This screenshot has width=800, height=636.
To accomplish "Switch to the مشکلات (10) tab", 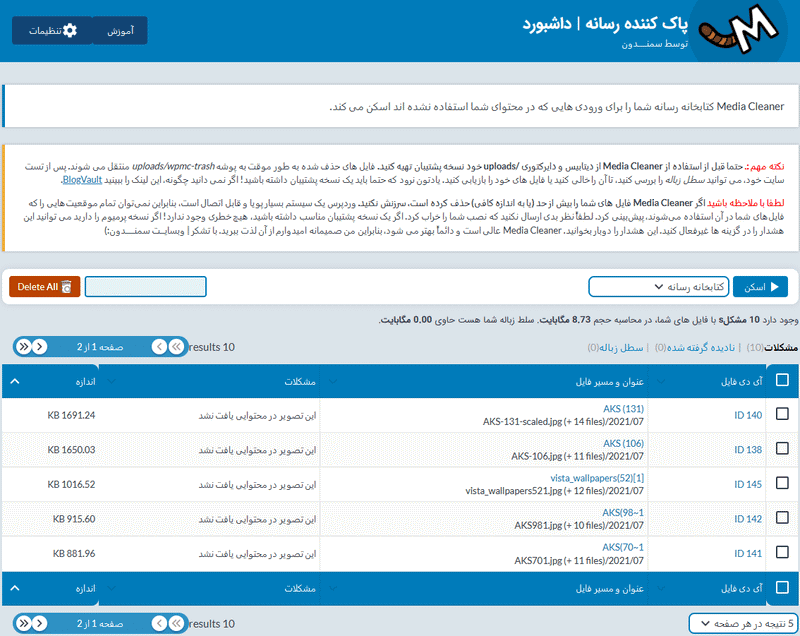I will click(772, 347).
